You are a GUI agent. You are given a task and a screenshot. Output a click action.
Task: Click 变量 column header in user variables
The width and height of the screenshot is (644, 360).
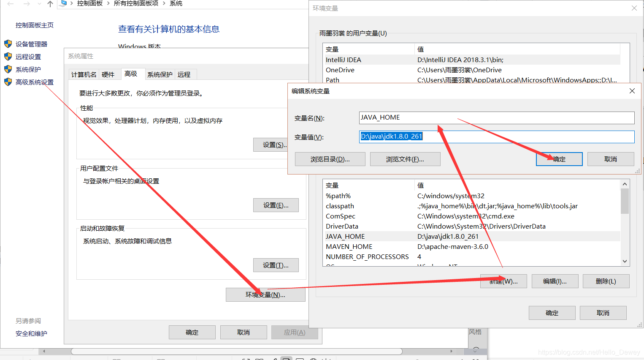point(369,49)
